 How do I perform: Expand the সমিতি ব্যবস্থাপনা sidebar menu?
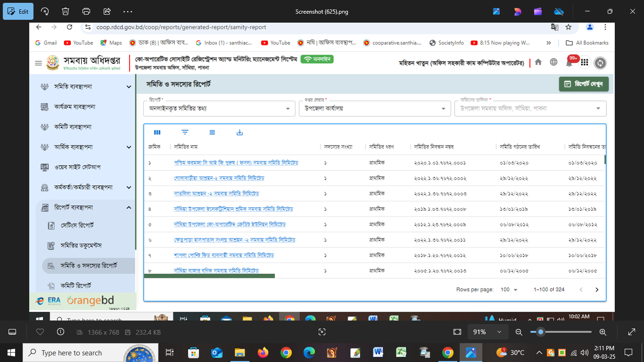[x=129, y=87]
